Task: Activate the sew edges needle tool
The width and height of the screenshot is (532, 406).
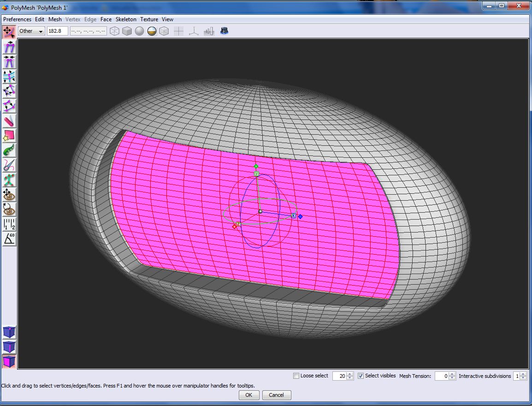Action: click(9, 165)
